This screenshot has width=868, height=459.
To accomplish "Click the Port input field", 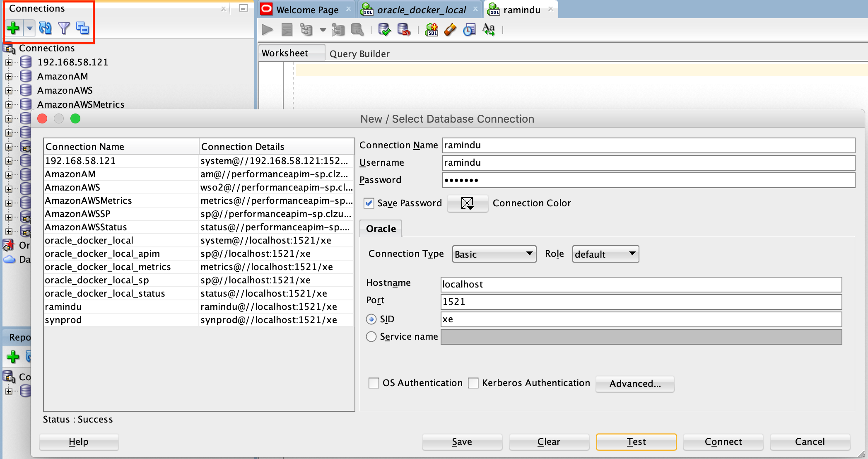I will coord(641,302).
